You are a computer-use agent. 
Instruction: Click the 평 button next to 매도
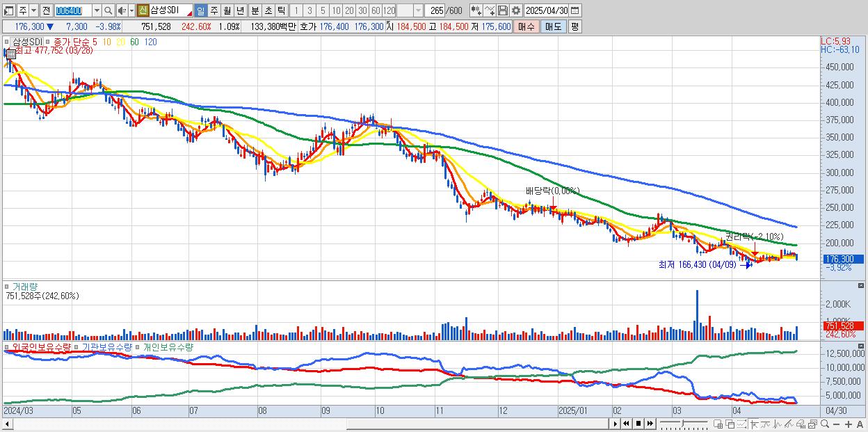pyautogui.click(x=574, y=26)
